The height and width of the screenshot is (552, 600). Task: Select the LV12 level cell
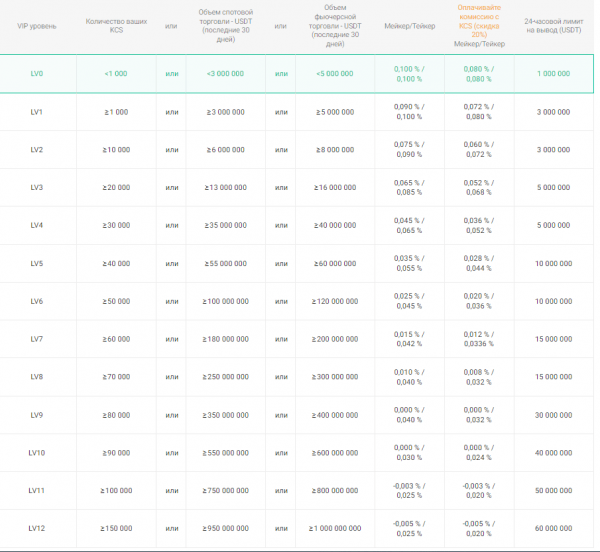coord(37,527)
